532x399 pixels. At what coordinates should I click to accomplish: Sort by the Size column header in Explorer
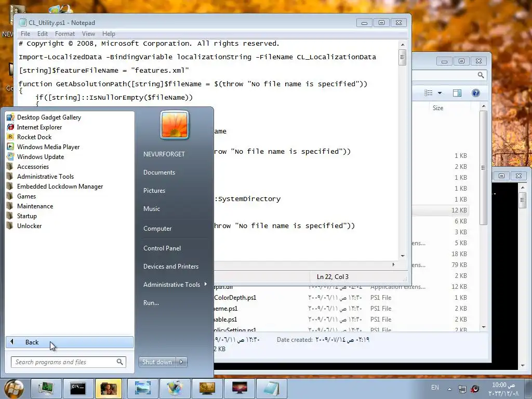[x=437, y=108]
